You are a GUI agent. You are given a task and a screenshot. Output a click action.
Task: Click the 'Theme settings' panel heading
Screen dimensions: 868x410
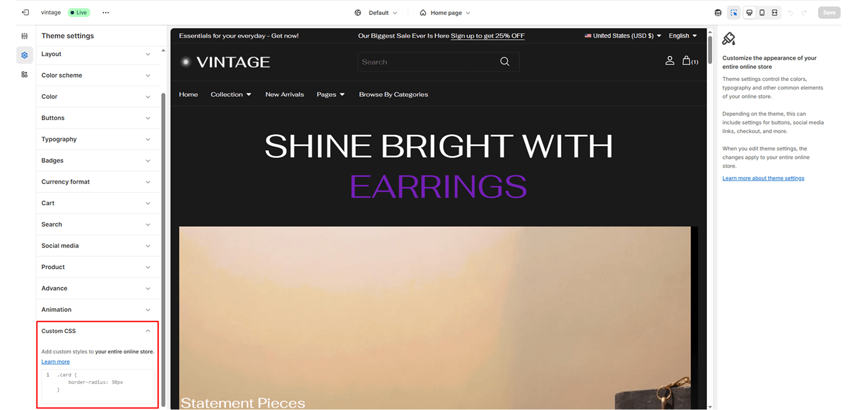(x=68, y=36)
